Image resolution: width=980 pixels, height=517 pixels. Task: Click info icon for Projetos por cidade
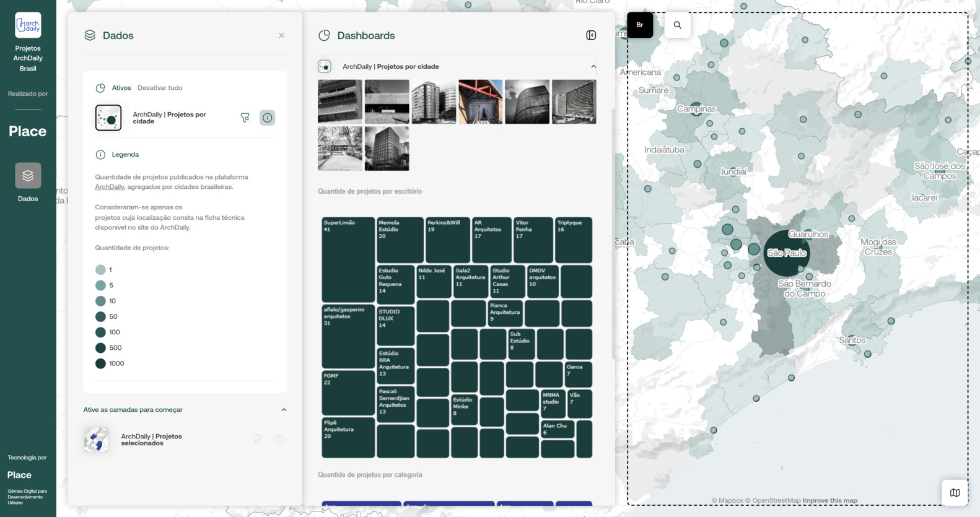pos(267,118)
